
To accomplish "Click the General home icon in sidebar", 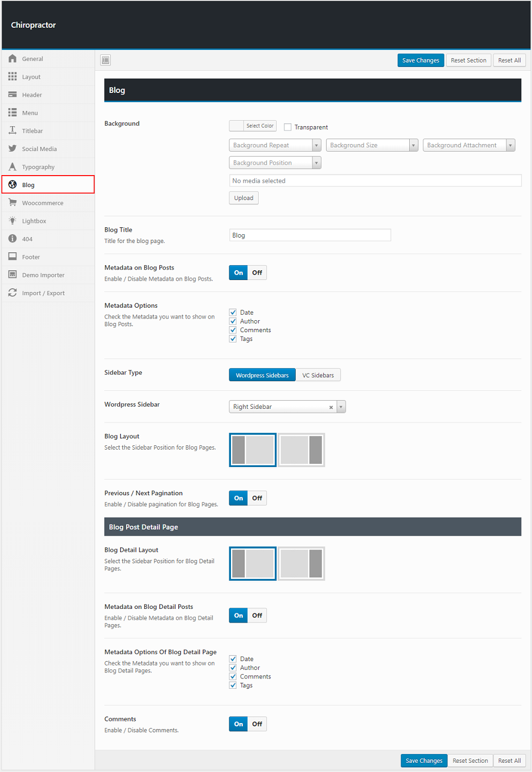I will pos(12,59).
